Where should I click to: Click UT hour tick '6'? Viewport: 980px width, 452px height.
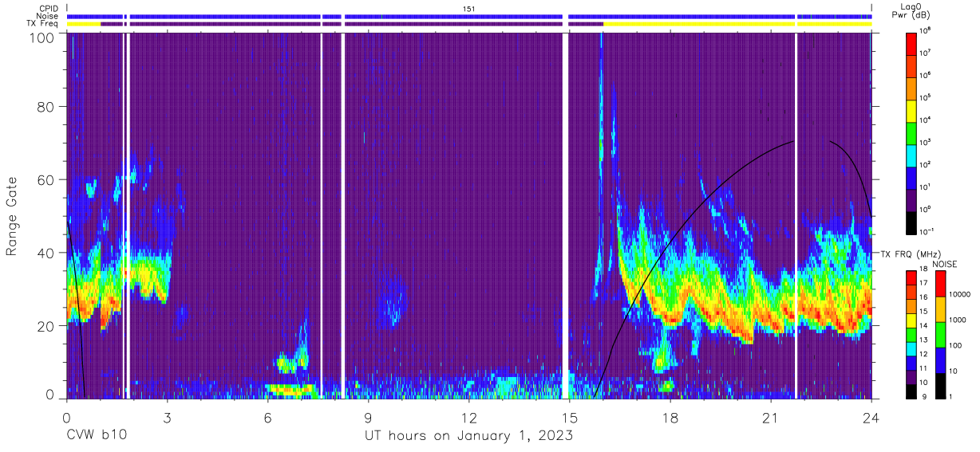click(267, 416)
